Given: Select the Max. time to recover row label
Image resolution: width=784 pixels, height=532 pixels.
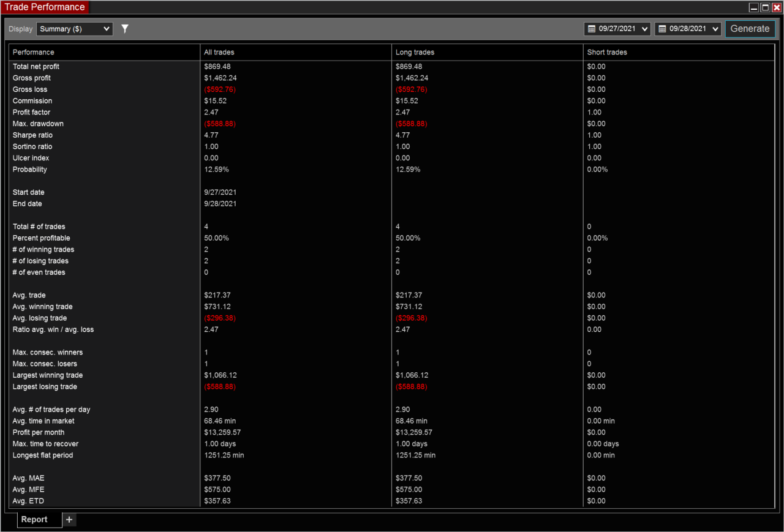Looking at the screenshot, I should click(46, 443).
